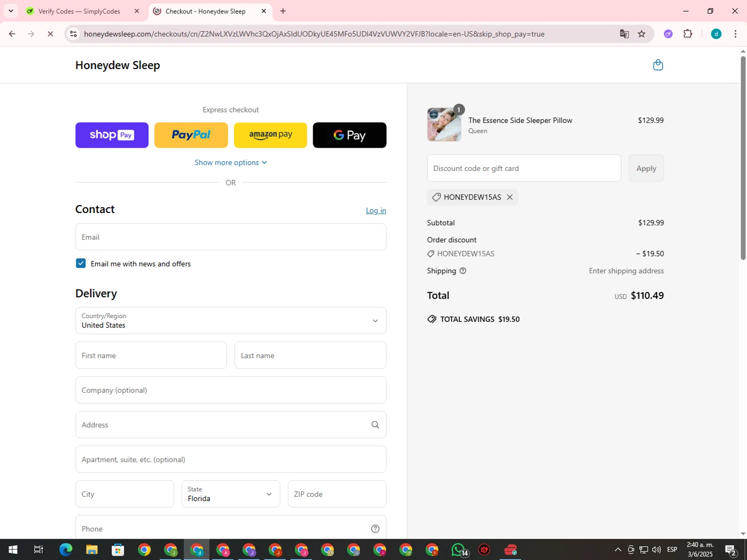Open the clock showing 2:40 a. m.

pos(700,550)
